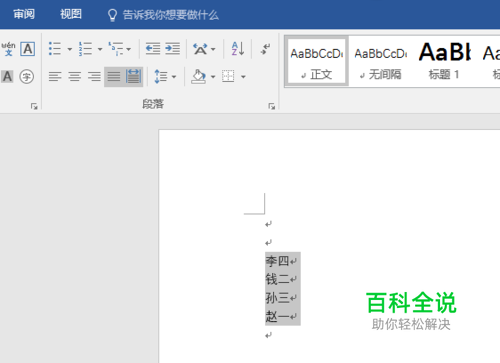Click the text 李四 in the document

[277, 261]
